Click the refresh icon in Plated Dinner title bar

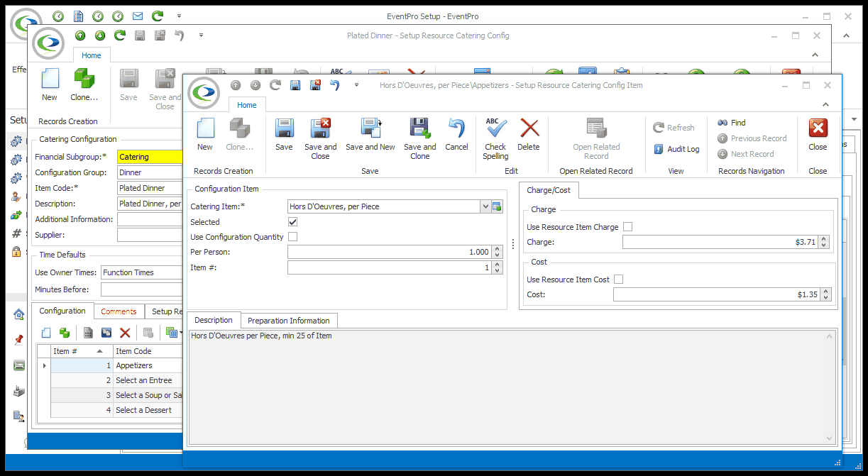120,35
